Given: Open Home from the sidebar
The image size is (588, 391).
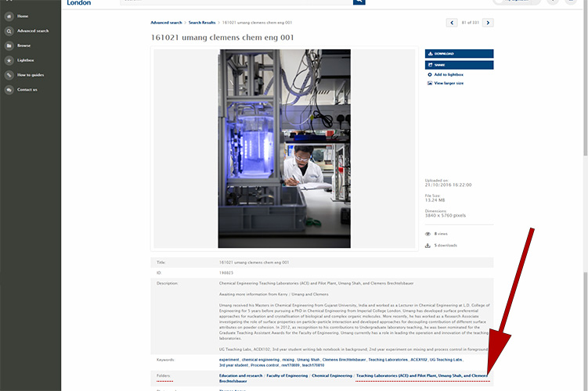Looking at the screenshot, I should [x=22, y=16].
